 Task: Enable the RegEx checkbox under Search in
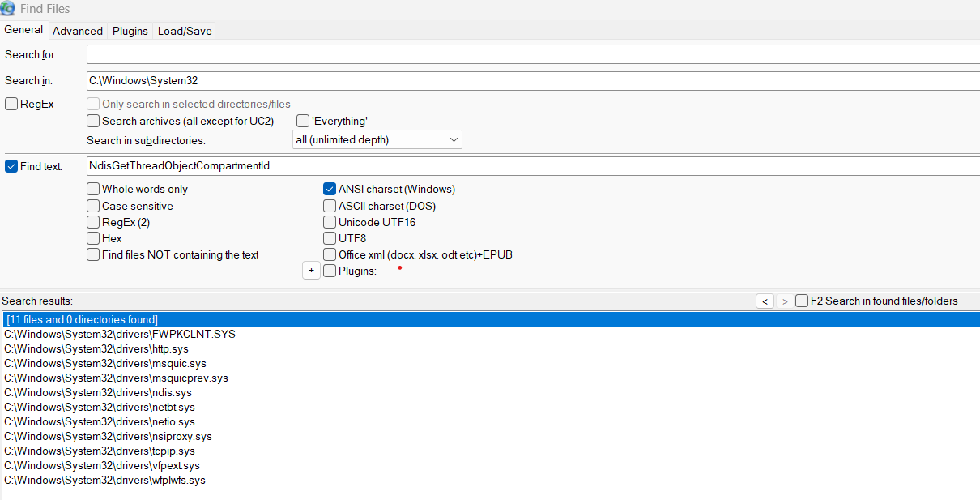click(11, 104)
